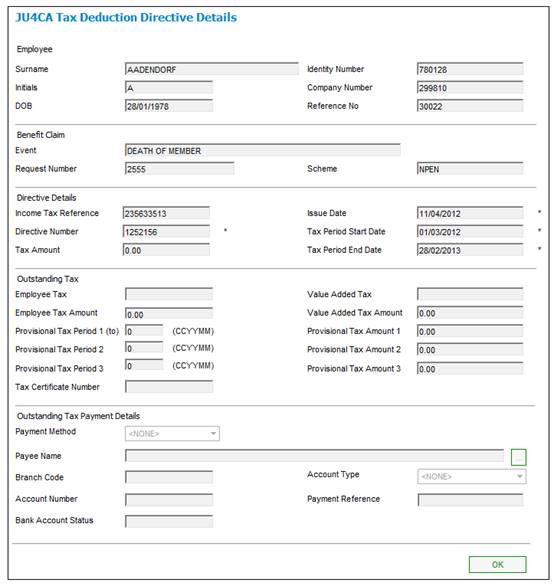
Task: Select the Tax Period End Date field
Action: [470, 250]
